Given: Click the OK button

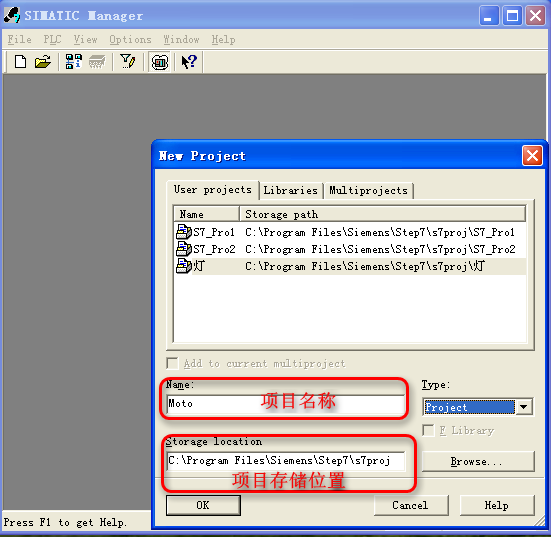Looking at the screenshot, I should coord(203,505).
